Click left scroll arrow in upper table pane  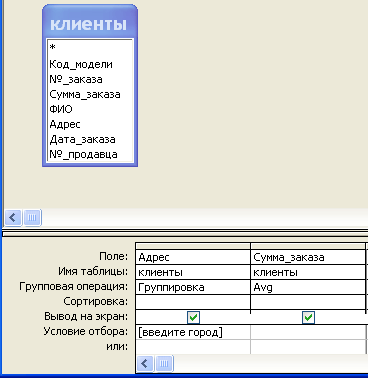pos(13,218)
